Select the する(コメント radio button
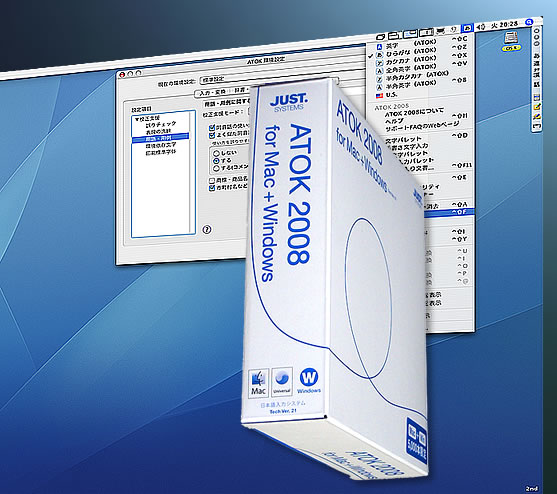The height and width of the screenshot is (494, 557). click(216, 168)
